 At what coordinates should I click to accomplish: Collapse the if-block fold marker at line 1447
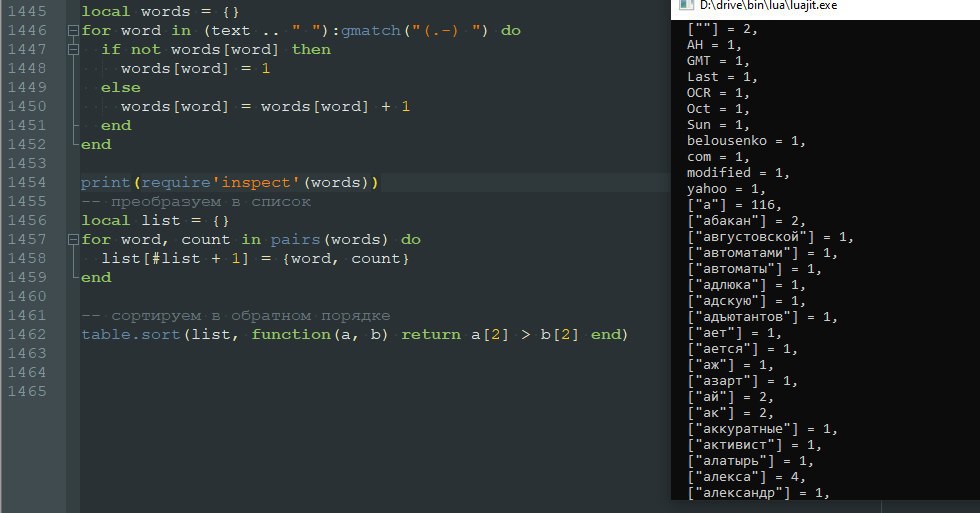tap(73, 49)
